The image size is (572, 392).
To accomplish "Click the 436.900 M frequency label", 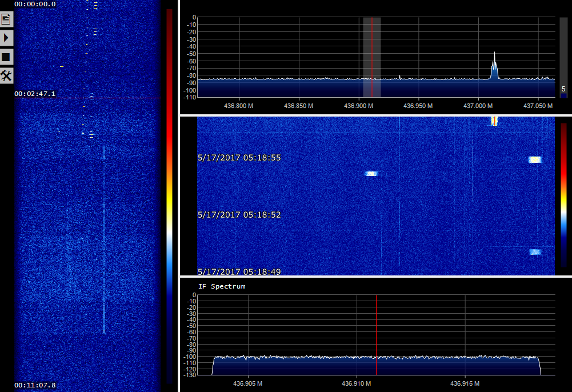I will [x=359, y=106].
